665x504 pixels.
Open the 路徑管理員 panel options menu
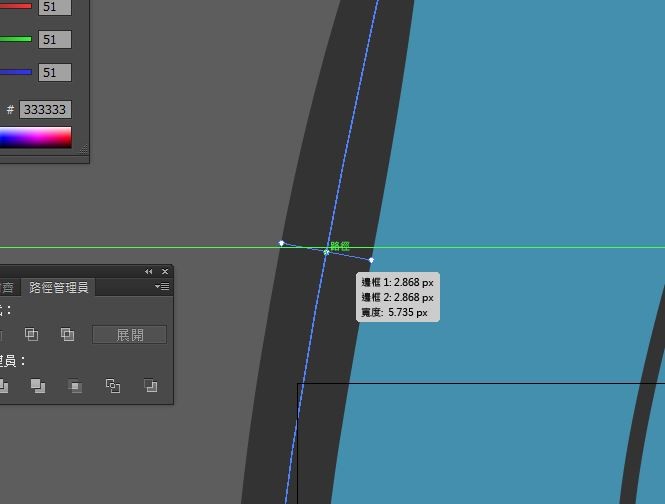[x=162, y=287]
